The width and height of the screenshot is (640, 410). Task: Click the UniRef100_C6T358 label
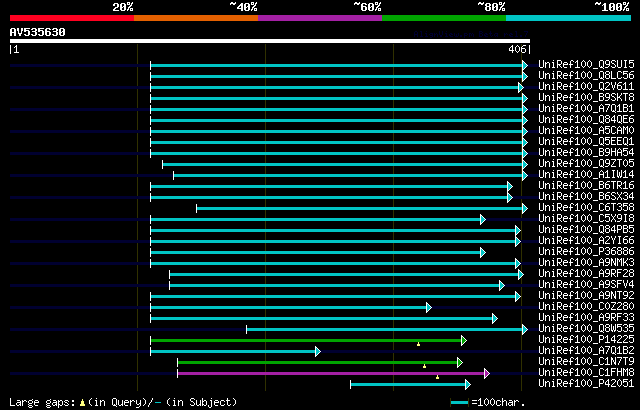click(x=586, y=208)
